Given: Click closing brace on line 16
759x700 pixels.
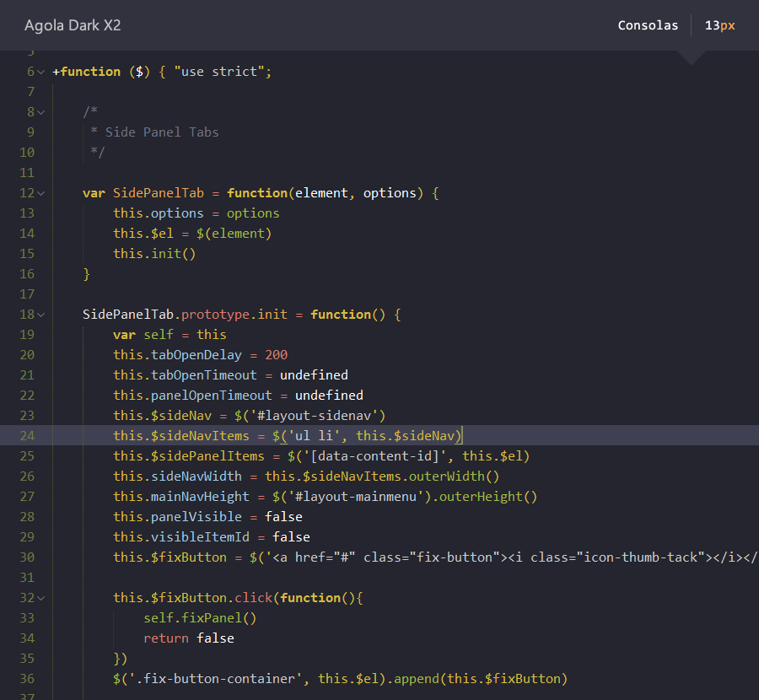Looking at the screenshot, I should pyautogui.click(x=87, y=274).
